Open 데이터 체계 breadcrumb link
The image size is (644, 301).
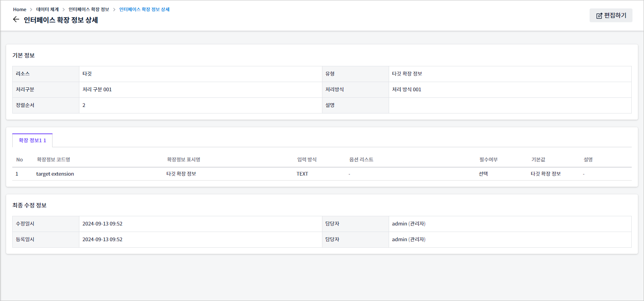(x=48, y=10)
